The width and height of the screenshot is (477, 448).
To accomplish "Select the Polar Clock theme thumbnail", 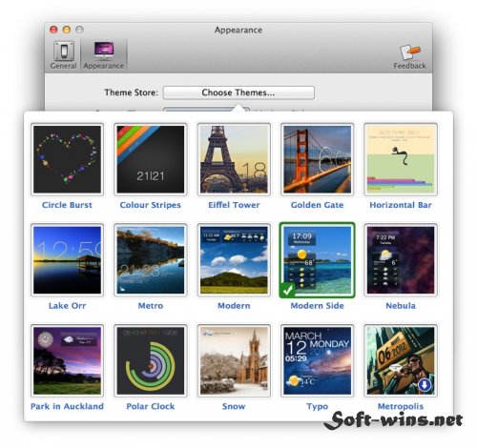I will [x=151, y=360].
